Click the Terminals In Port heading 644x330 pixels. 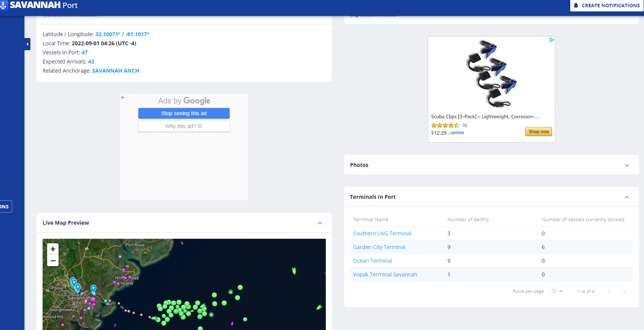click(x=373, y=197)
